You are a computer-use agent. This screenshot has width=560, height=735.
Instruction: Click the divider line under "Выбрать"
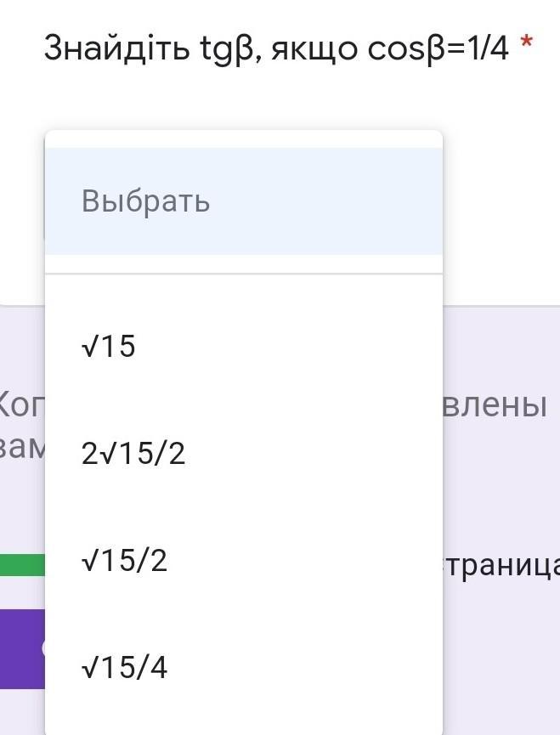(x=243, y=274)
